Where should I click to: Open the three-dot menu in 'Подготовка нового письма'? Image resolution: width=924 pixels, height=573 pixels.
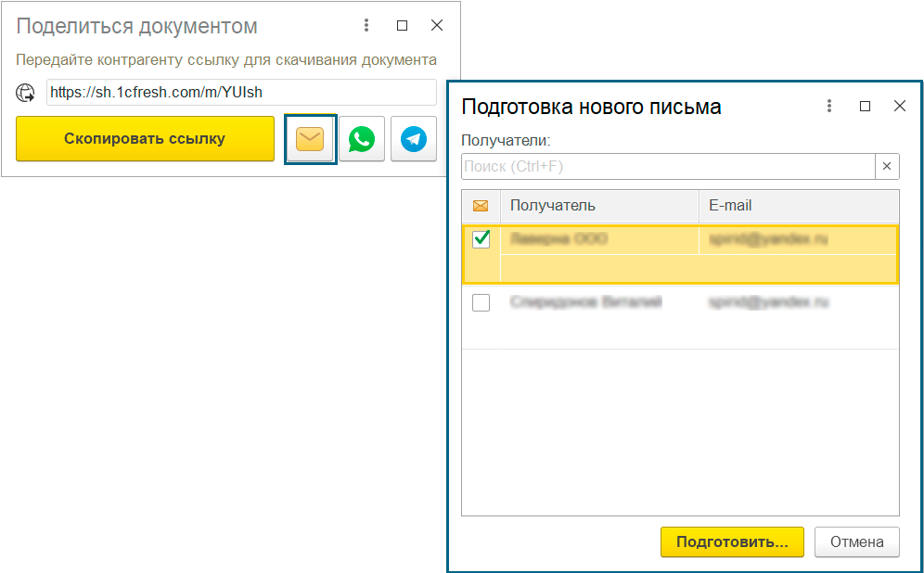[828, 106]
